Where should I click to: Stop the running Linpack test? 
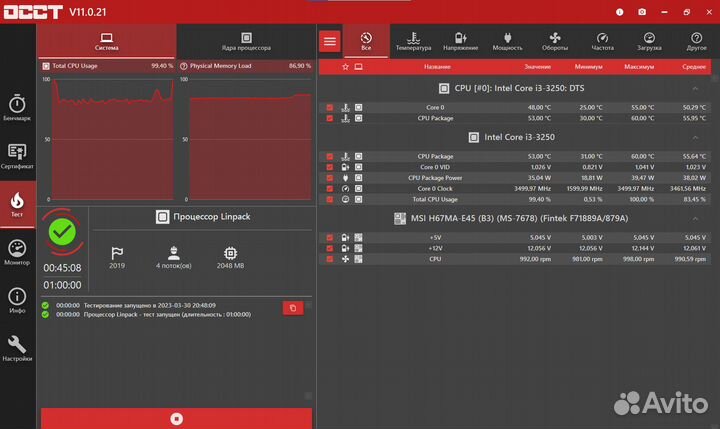tap(176, 418)
